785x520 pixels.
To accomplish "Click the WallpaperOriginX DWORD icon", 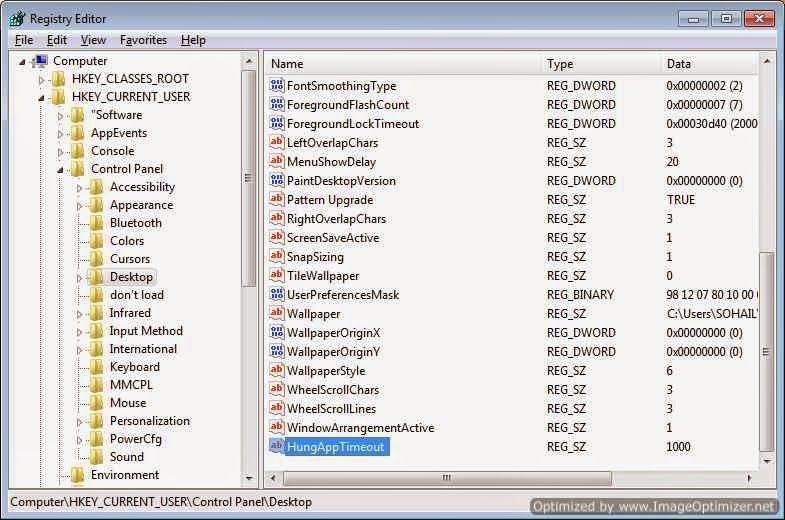I will tap(276, 333).
